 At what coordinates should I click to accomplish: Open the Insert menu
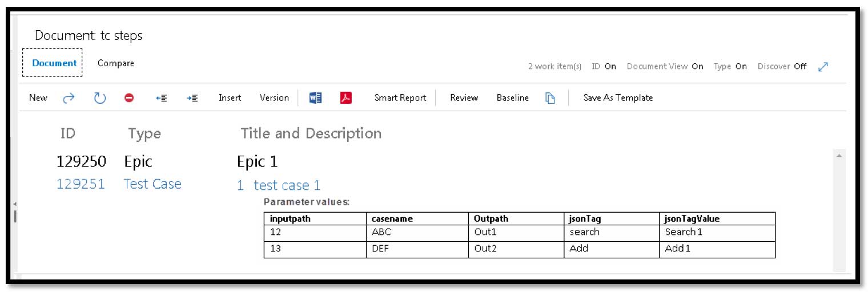point(230,98)
